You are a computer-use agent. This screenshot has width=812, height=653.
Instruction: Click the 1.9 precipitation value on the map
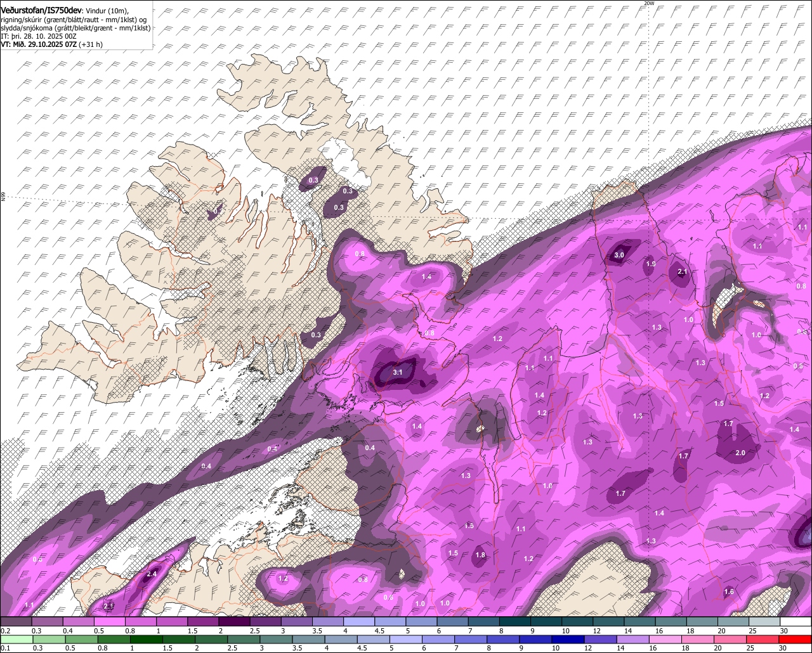650,264
